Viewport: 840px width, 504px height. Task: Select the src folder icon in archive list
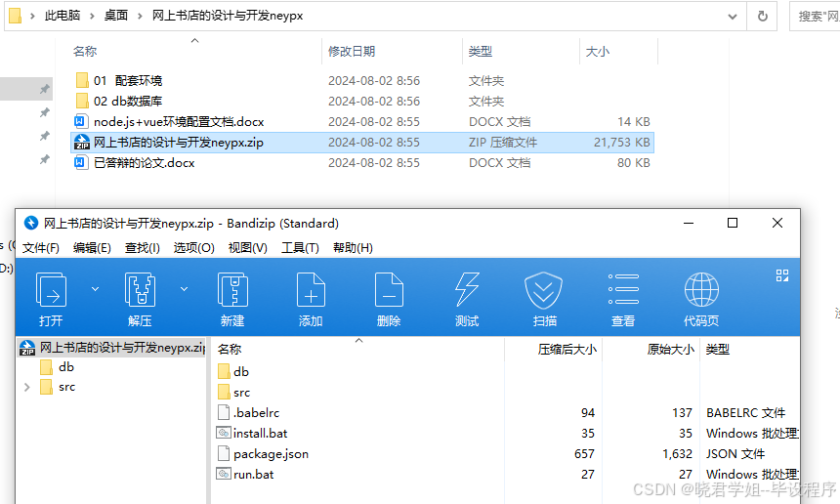[x=225, y=392]
